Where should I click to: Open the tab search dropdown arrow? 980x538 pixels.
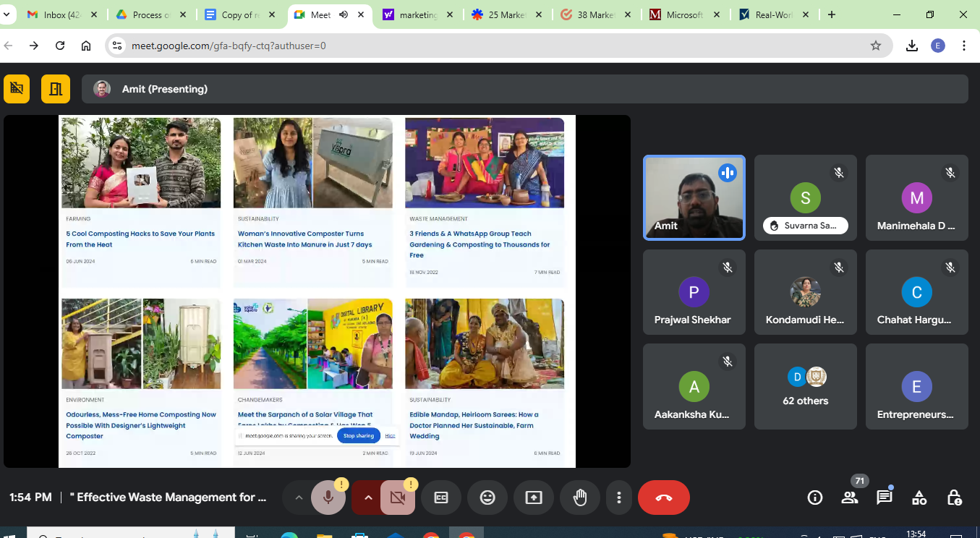point(7,14)
